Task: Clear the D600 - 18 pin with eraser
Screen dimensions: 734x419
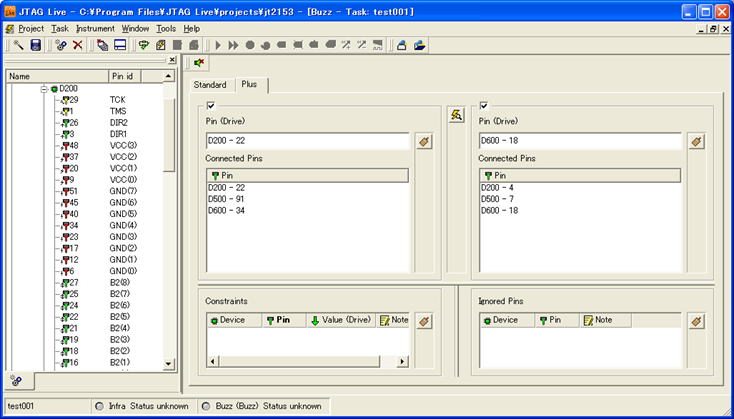Action: click(697, 141)
